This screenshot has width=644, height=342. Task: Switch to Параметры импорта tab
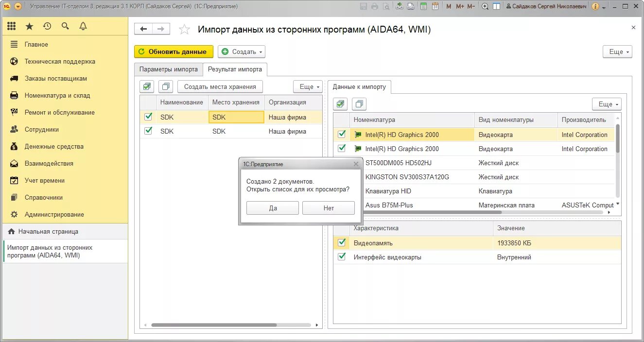pos(168,69)
